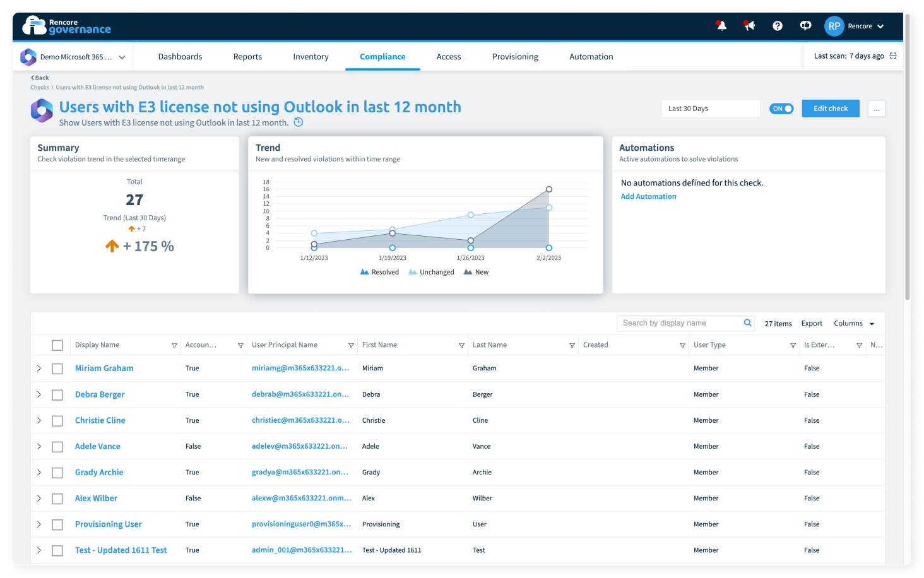Select the Debra Berger row checkbox

57,395
